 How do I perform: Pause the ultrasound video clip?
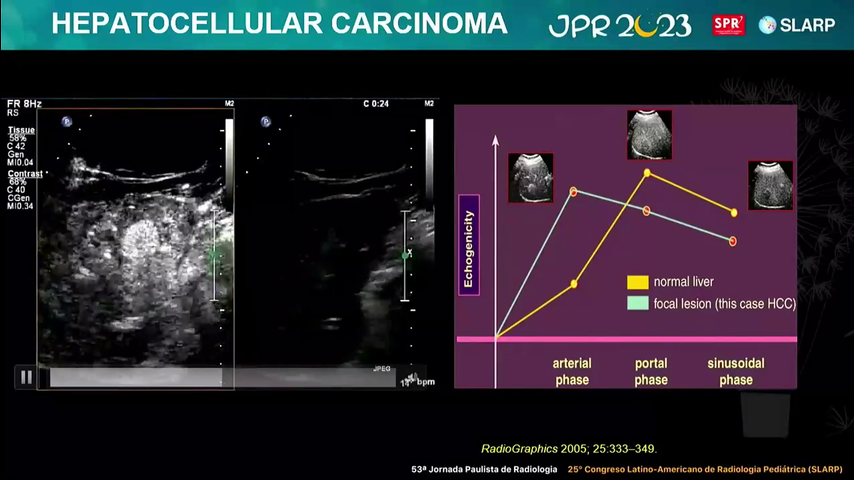point(26,377)
